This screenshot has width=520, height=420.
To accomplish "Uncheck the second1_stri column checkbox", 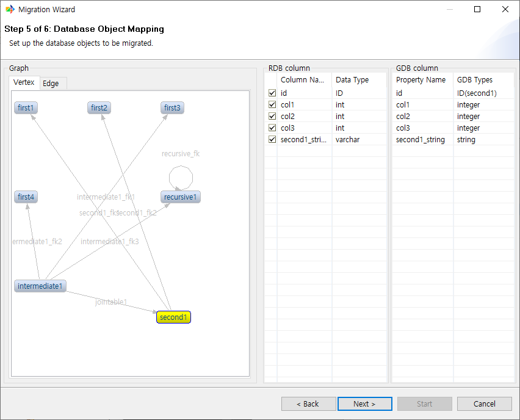I will point(272,139).
